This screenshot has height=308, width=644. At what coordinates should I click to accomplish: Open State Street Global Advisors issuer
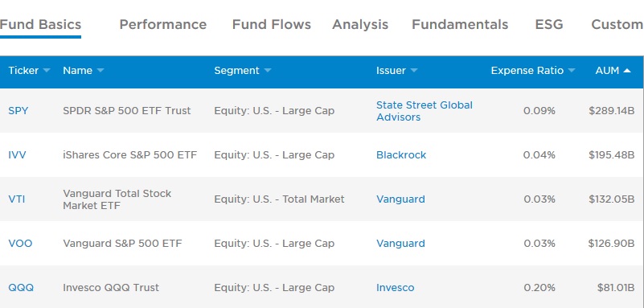(425, 111)
